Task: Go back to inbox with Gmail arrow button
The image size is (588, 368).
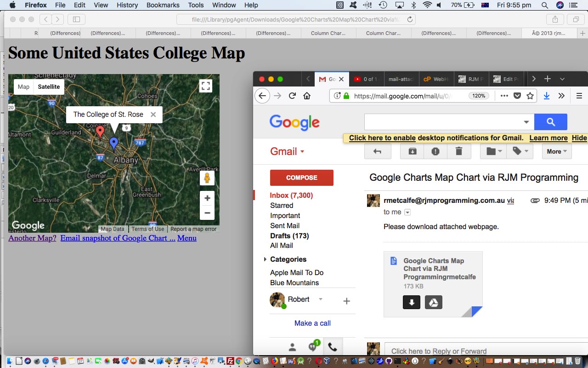Action: (x=378, y=151)
